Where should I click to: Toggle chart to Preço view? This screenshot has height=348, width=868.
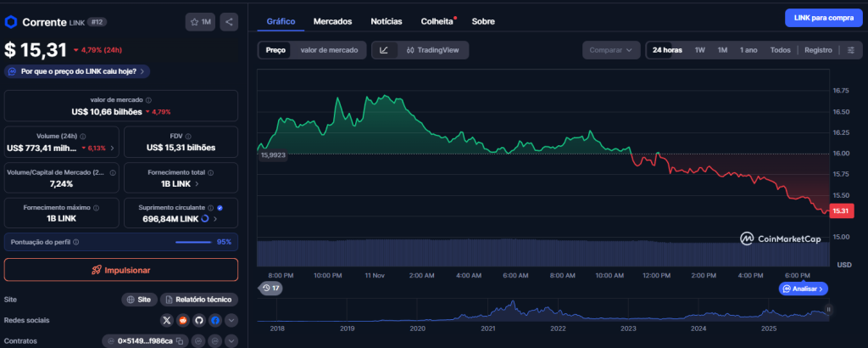275,50
